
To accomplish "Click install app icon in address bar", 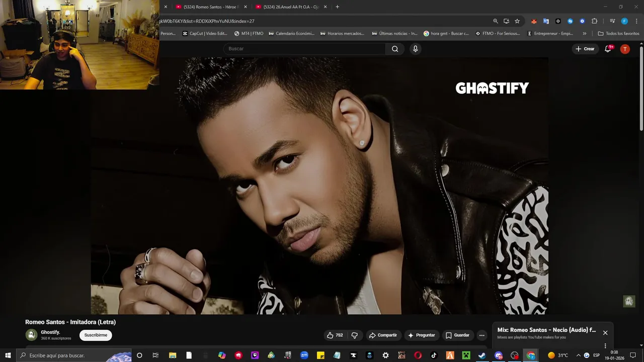I will (x=506, y=21).
